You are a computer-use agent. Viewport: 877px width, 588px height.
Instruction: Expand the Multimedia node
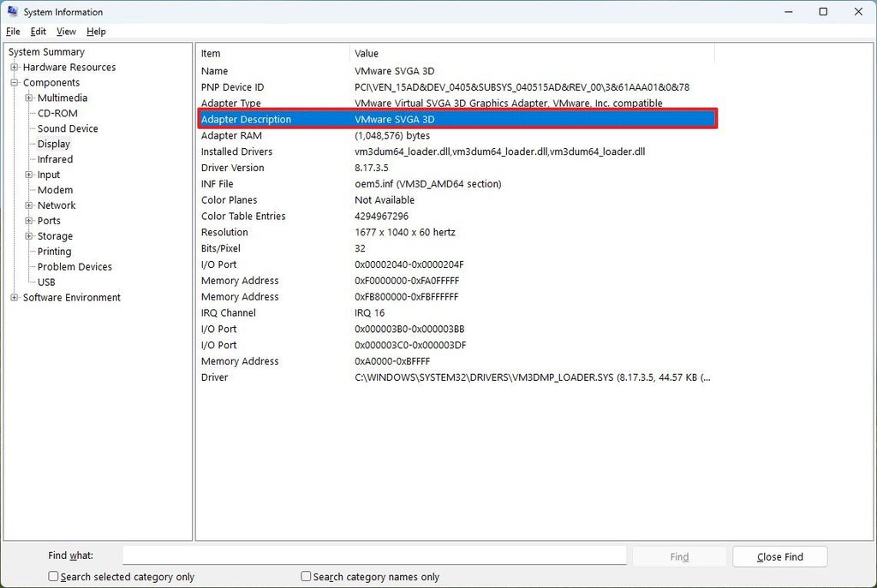tap(29, 98)
